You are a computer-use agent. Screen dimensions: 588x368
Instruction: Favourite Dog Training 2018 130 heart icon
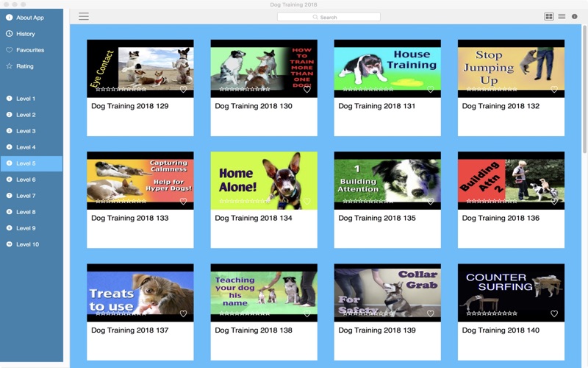[x=306, y=89]
